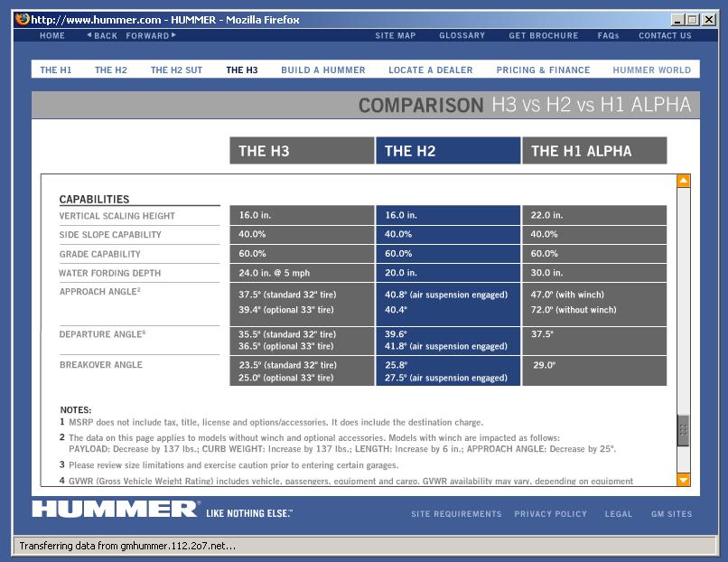Click GET BROCHURE link
The image size is (728, 562).
[x=544, y=36]
